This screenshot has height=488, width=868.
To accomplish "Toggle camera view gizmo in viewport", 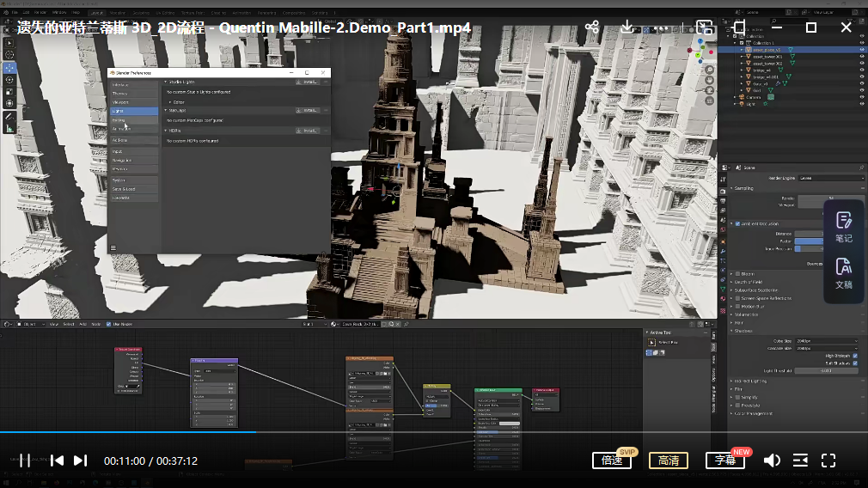I will pos(710,90).
